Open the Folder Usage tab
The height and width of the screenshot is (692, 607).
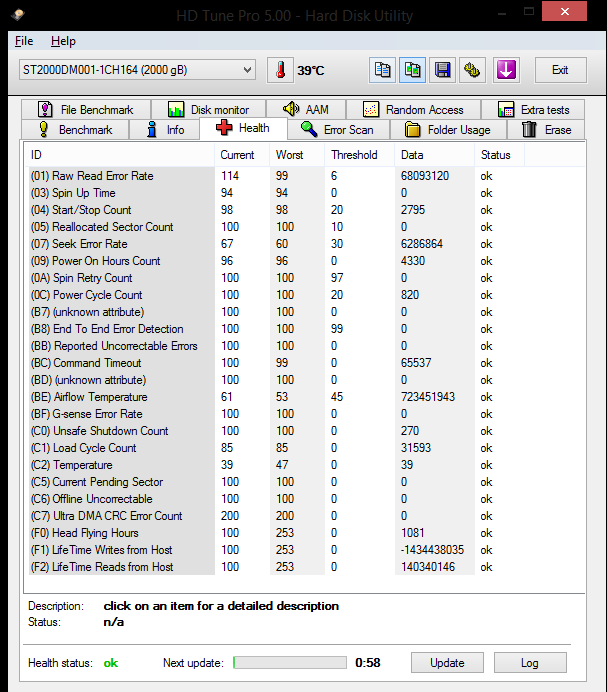point(448,130)
